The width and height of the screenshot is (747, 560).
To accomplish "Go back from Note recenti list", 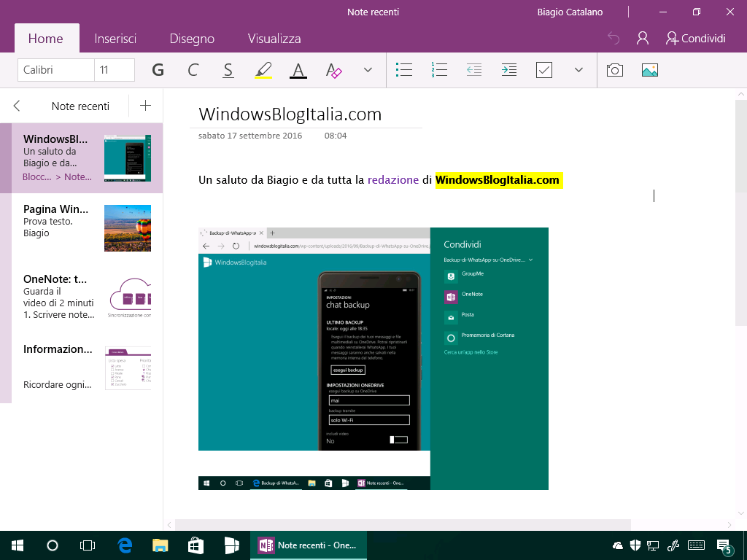I will [17, 106].
